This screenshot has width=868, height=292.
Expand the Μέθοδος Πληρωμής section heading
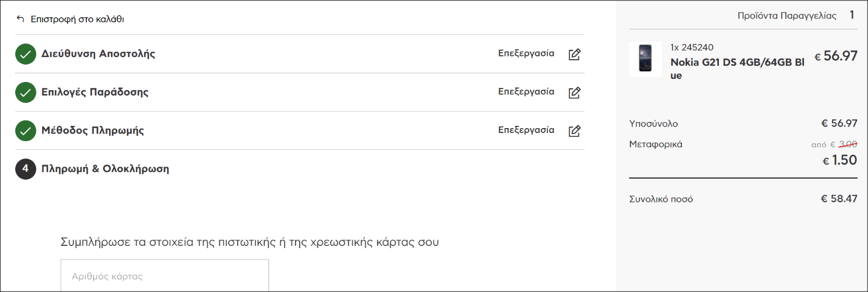coord(93,130)
